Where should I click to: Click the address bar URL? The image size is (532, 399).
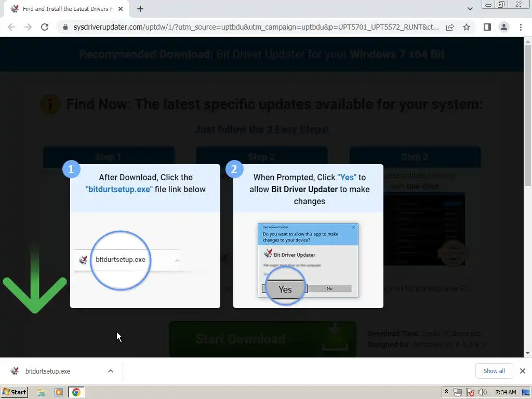(x=256, y=27)
